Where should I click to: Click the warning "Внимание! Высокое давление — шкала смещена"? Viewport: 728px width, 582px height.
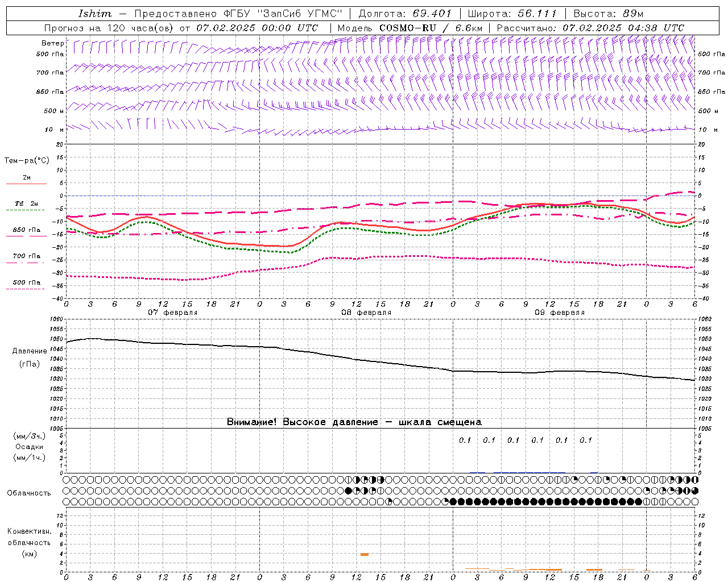(x=354, y=422)
